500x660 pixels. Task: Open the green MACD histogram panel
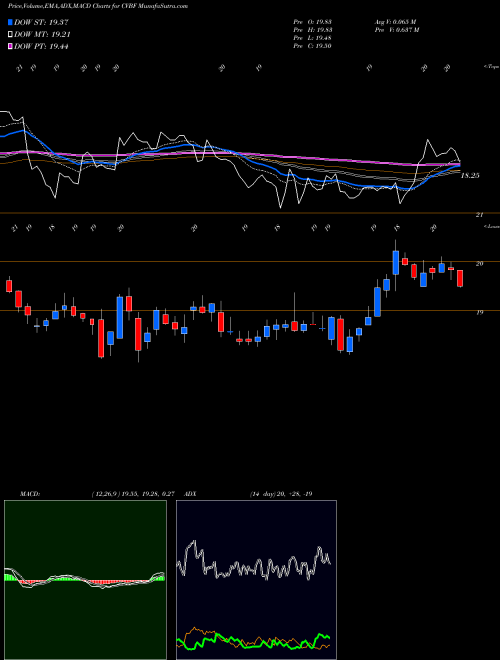(85, 580)
